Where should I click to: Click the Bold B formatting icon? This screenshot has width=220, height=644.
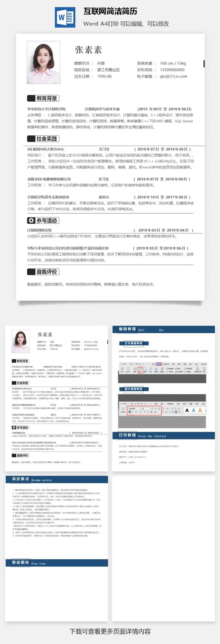130,412
